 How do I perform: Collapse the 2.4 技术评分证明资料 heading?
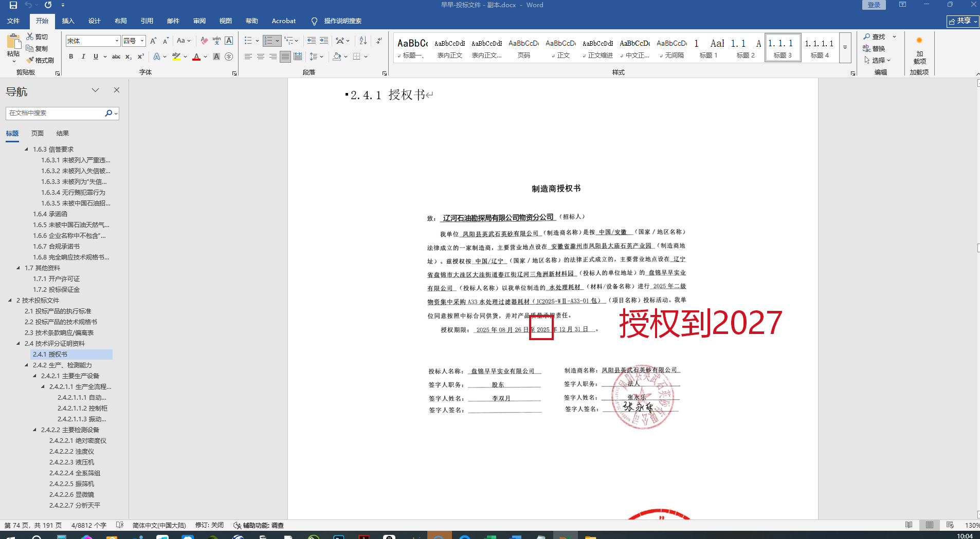[19, 343]
